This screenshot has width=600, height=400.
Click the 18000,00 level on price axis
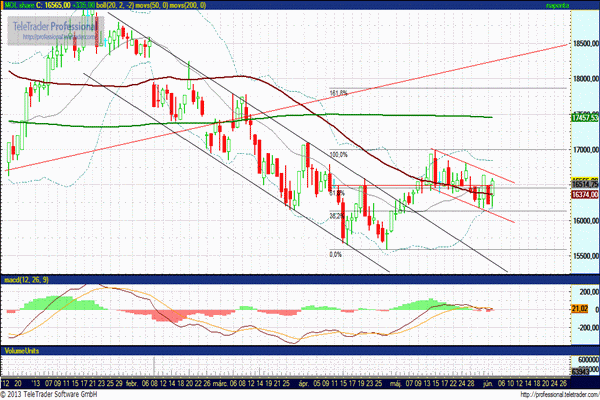[583, 80]
